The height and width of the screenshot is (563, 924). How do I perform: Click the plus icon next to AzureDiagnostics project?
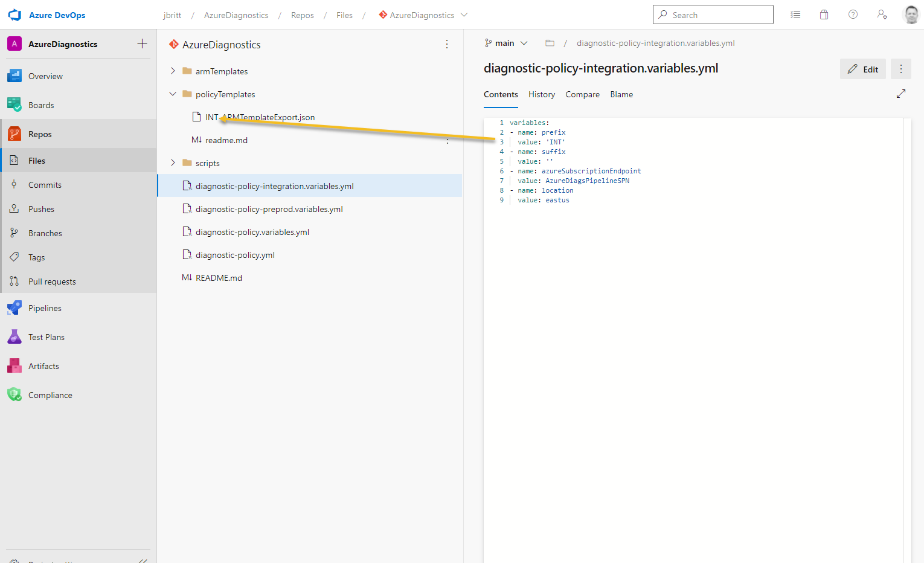143,43
